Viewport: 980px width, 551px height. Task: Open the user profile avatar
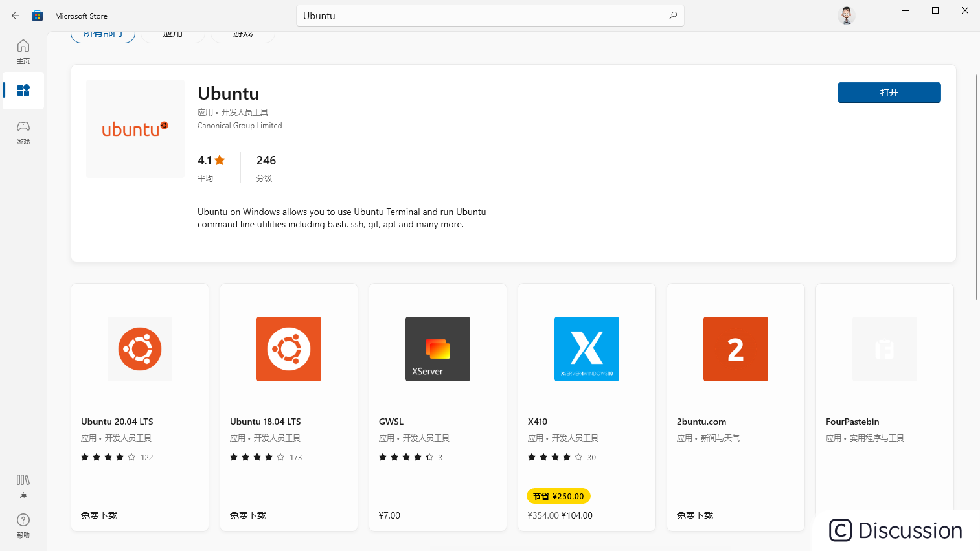click(847, 16)
